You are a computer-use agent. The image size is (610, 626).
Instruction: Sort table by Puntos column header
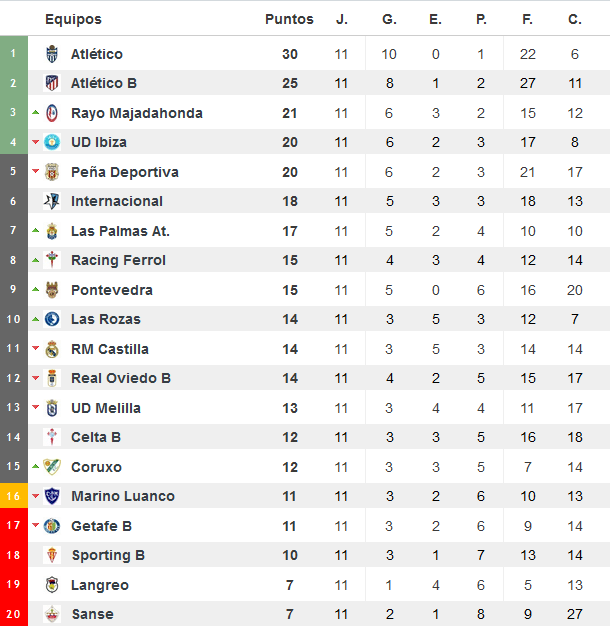(x=289, y=19)
